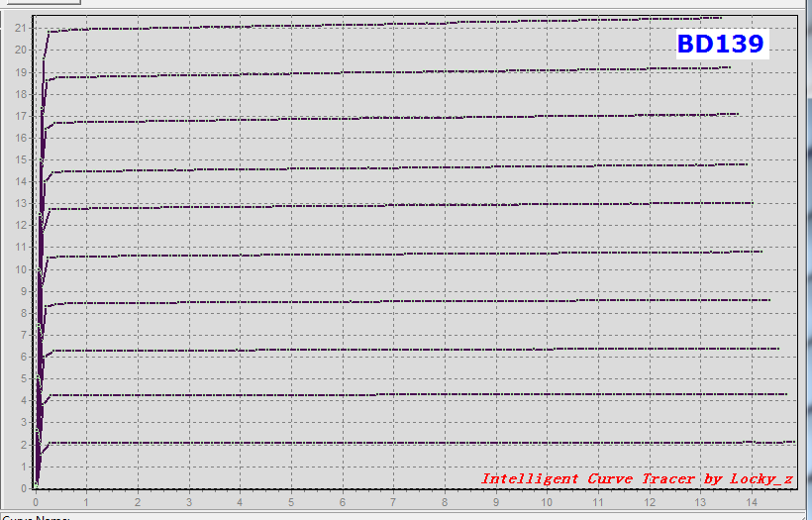Click the y-axis tick label 7
The height and width of the screenshot is (520, 812).
pos(23,335)
